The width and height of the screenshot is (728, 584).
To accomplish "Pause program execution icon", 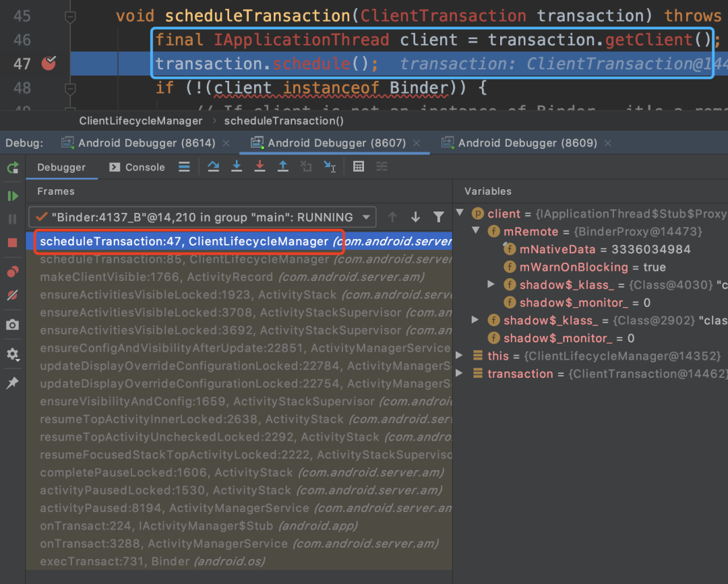I will [x=13, y=219].
